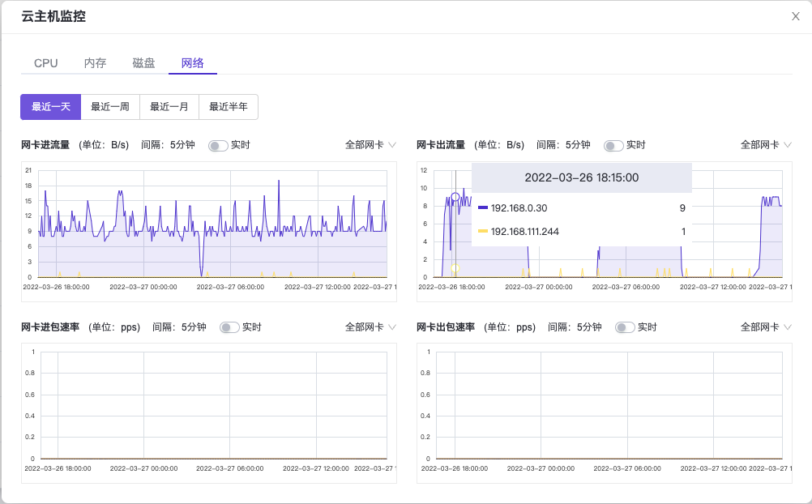
Task: Switch time range to 最近一月
Action: (x=169, y=106)
